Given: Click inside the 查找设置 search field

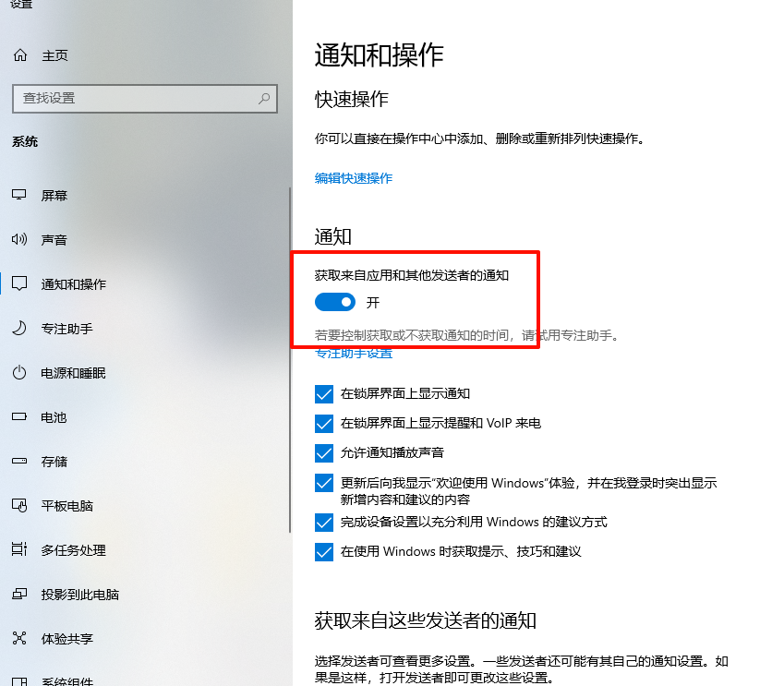Looking at the screenshot, I should pos(144,99).
